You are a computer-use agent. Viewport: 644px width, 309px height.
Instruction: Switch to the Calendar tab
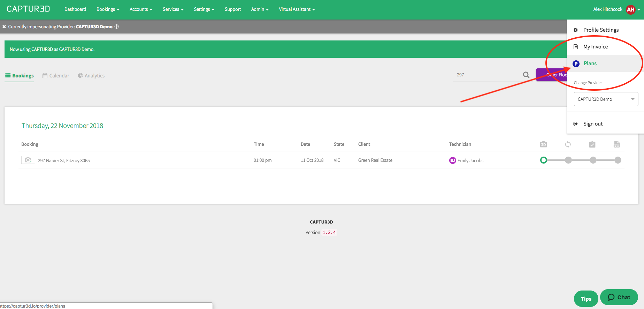pyautogui.click(x=56, y=76)
